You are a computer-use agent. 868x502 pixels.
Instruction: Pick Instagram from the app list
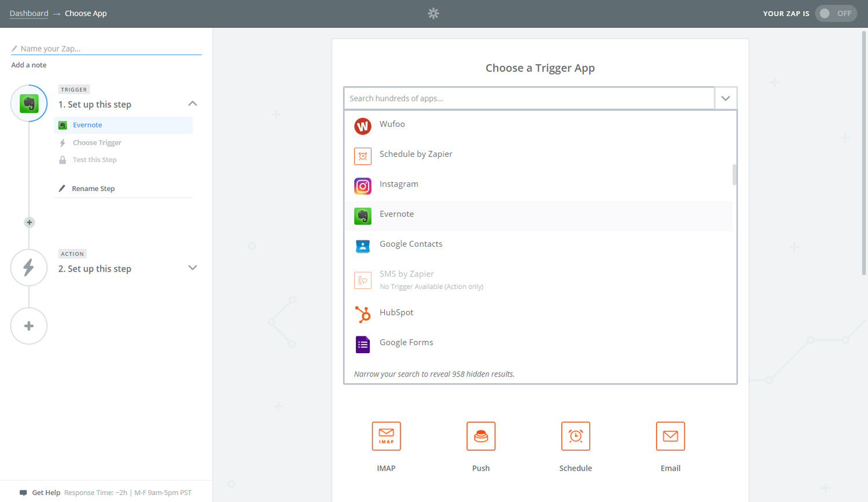[362, 186]
